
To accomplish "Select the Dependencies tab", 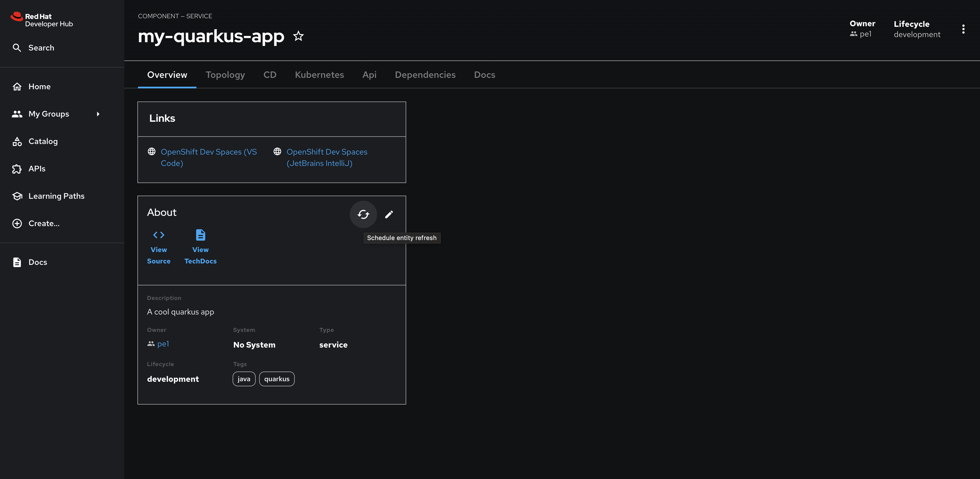I will click(425, 75).
